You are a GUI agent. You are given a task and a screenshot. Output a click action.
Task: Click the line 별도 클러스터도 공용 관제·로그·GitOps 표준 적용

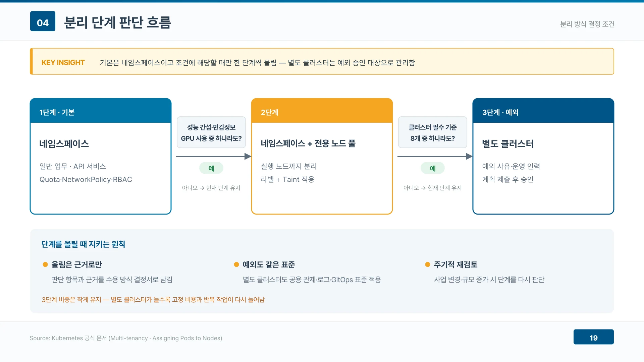[x=312, y=280]
